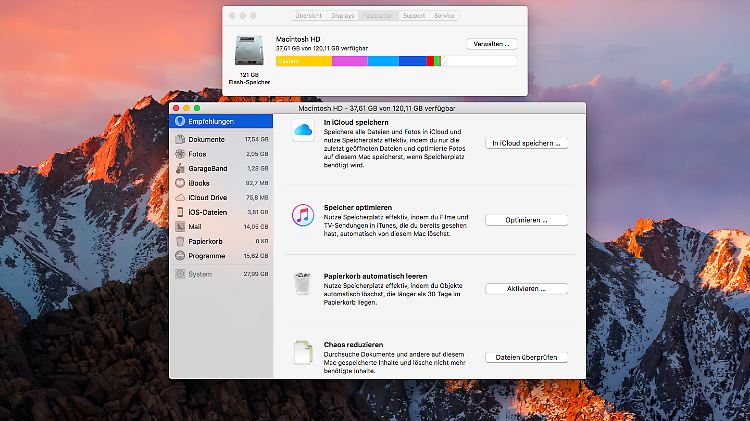
Task: Click the Programme sidebar icon
Action: coord(180,256)
